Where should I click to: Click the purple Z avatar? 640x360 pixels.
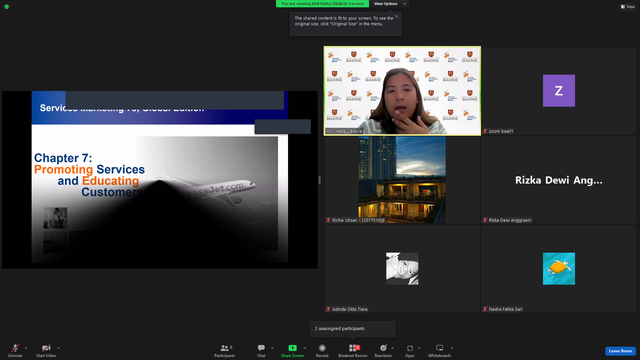(x=559, y=91)
